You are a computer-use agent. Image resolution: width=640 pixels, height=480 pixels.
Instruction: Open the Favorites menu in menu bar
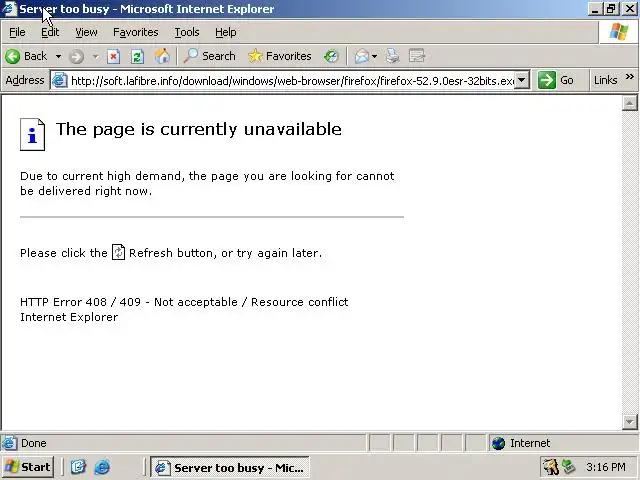(x=136, y=32)
